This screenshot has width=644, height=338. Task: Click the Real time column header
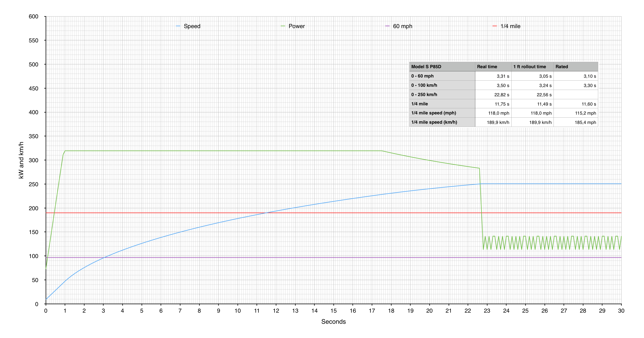[x=487, y=67]
